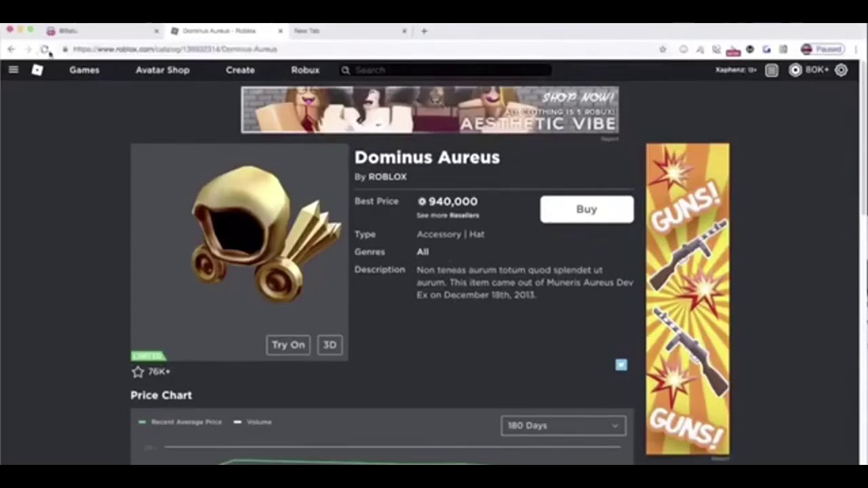868x488 pixels.
Task: Open the Roblox notifications stream icon
Action: click(x=772, y=70)
